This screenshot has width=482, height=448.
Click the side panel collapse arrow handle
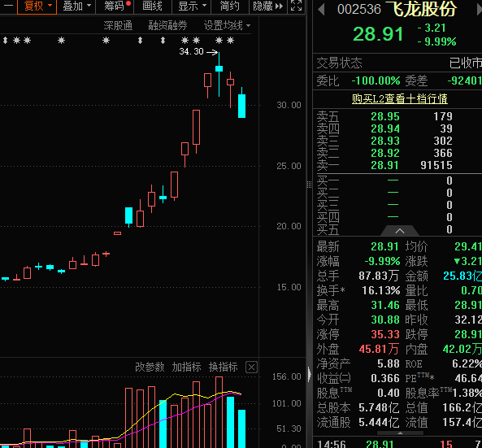(x=309, y=375)
